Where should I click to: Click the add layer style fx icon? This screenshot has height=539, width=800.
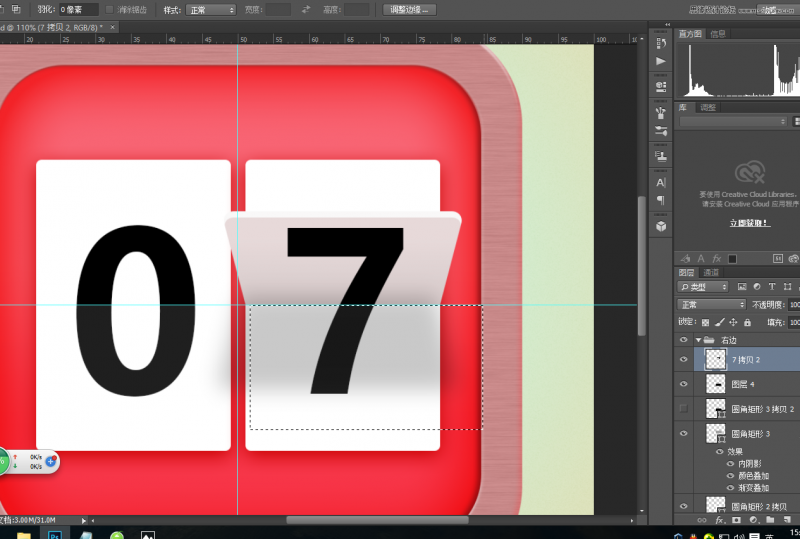(719, 521)
